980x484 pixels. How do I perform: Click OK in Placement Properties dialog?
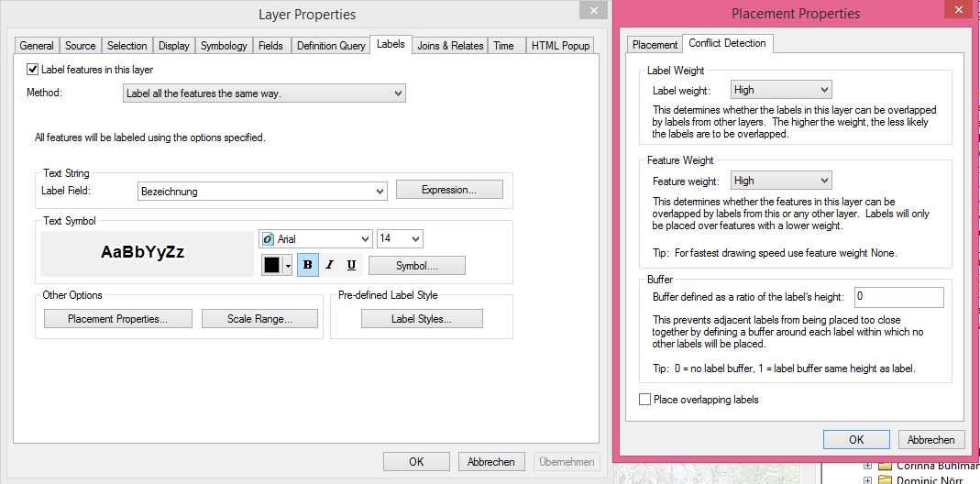pos(856,439)
